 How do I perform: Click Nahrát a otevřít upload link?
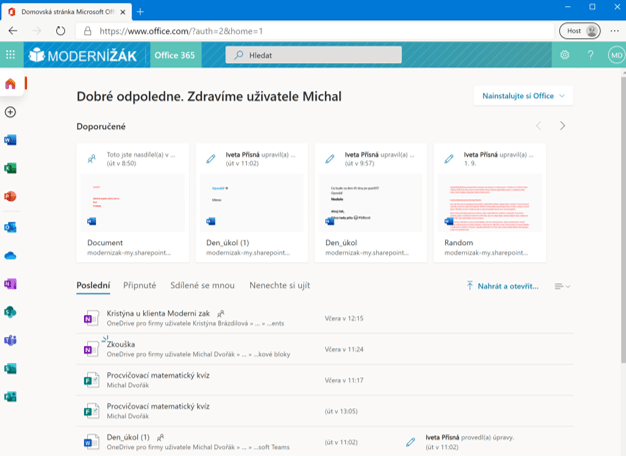coord(502,286)
